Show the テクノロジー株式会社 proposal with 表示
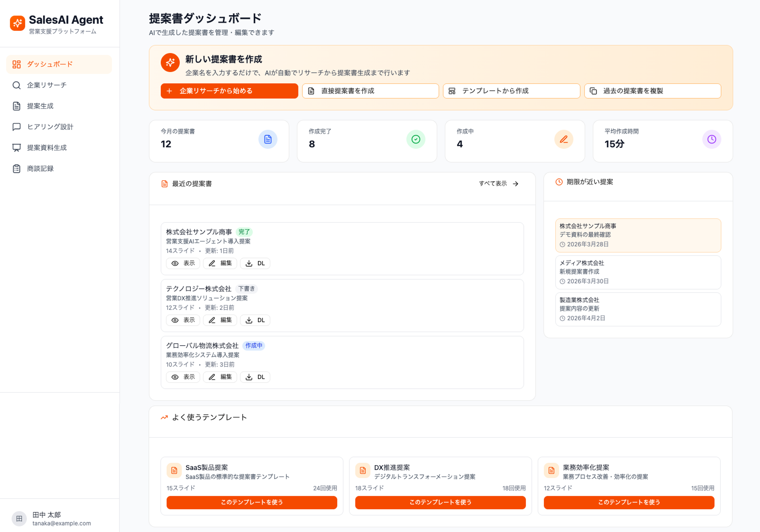Viewport: 760px width, 532px height. click(x=183, y=320)
